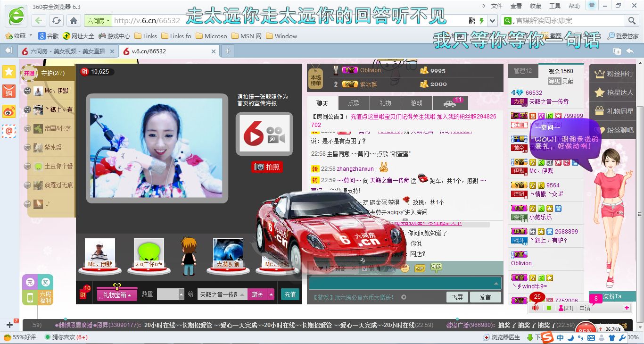644x344 pixels.
Task: Click the green square status icon
Action: pyautogui.click(x=549, y=308)
